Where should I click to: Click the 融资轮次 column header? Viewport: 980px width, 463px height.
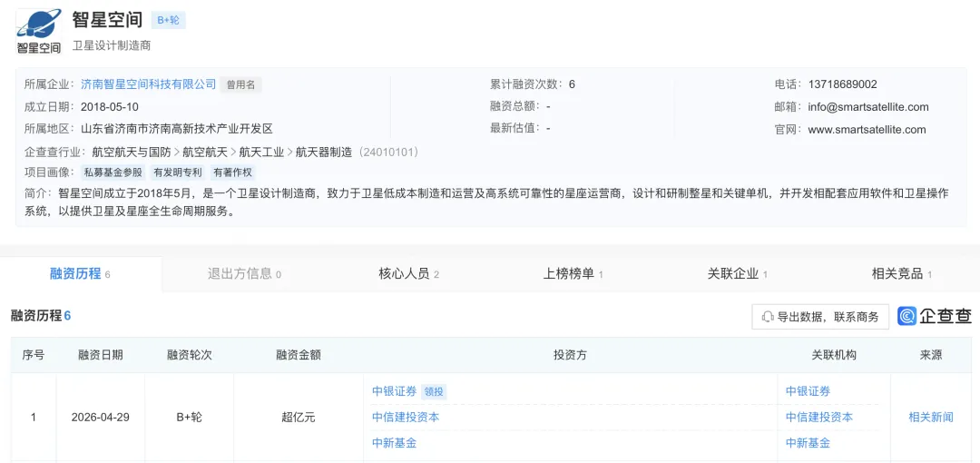pos(190,355)
